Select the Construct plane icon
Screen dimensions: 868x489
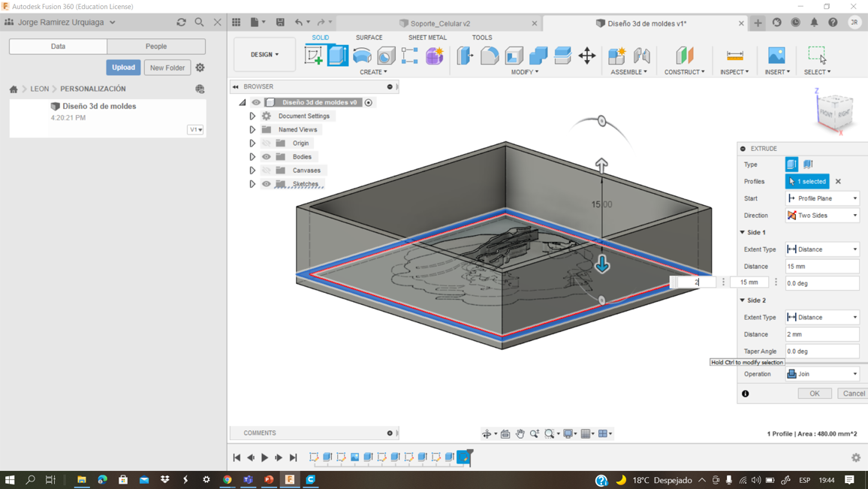click(684, 56)
